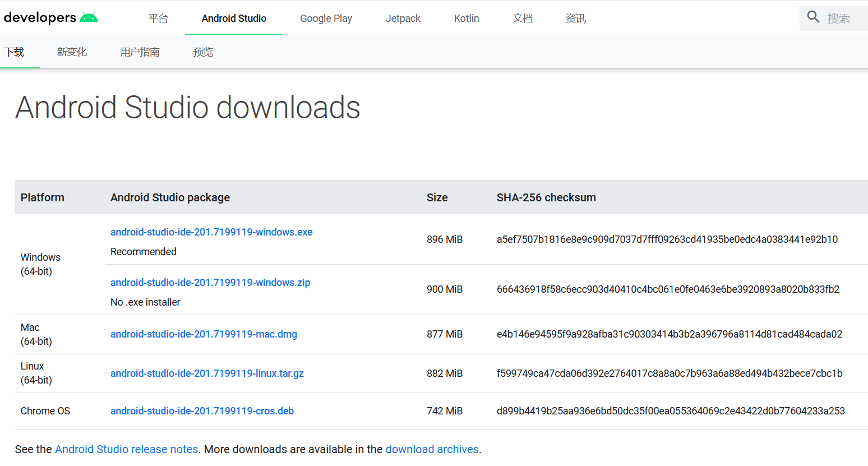The image size is (868, 466).
Task: Select the 预览 tab
Action: tap(203, 52)
